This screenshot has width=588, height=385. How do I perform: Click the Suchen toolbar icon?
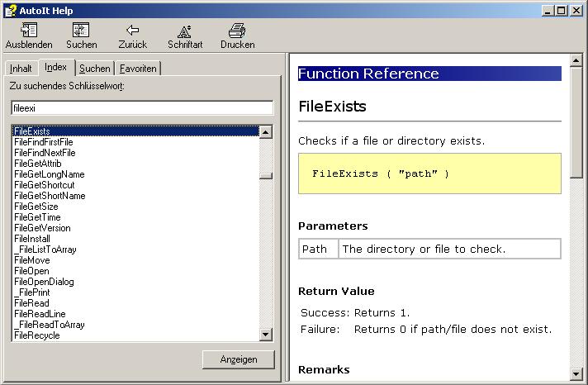click(81, 31)
